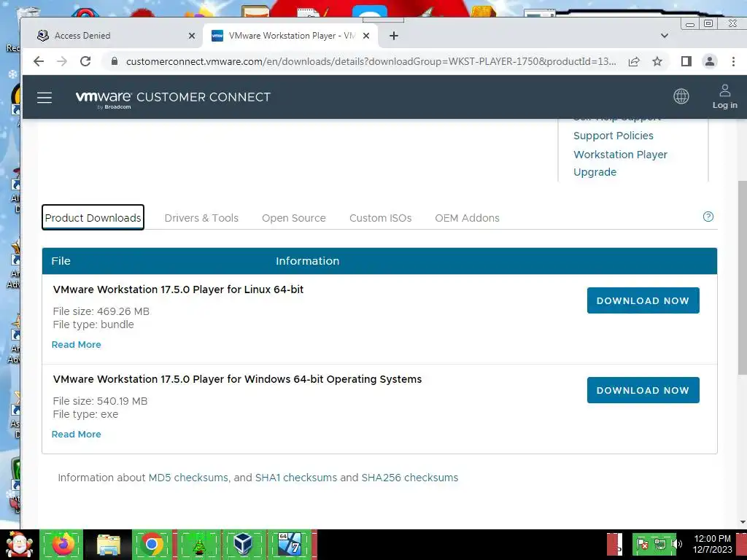747x560 pixels.
Task: Open the Support Policies link
Action: (613, 136)
